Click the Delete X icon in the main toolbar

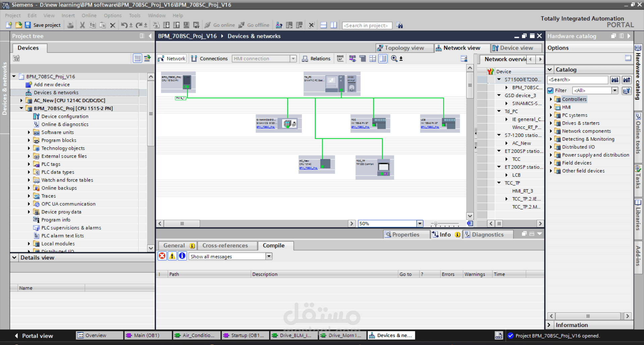click(x=113, y=25)
